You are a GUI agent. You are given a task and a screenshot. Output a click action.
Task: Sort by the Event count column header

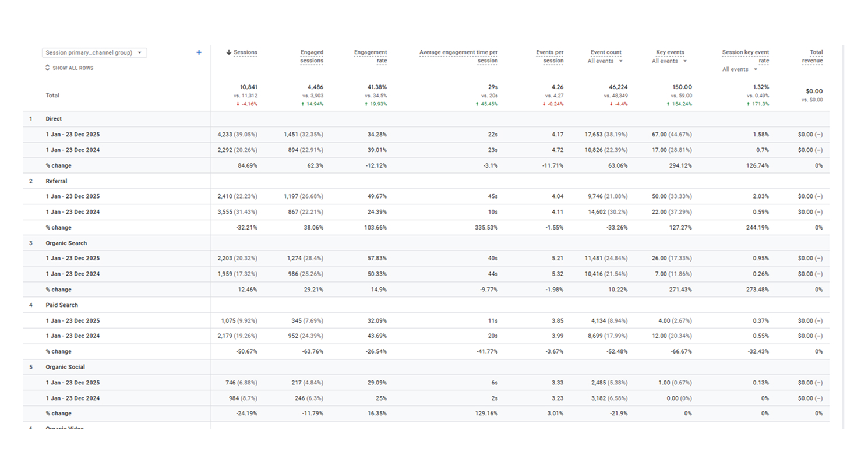tap(606, 52)
